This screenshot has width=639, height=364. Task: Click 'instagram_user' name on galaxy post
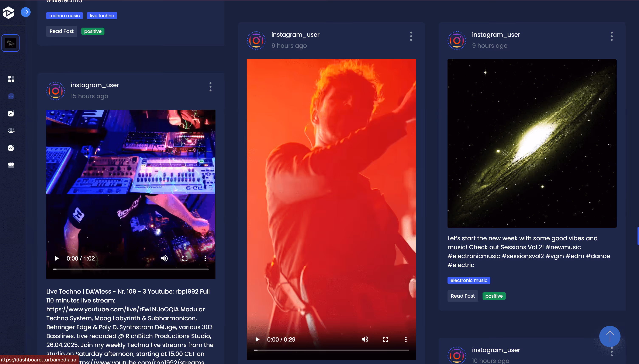[x=496, y=35]
